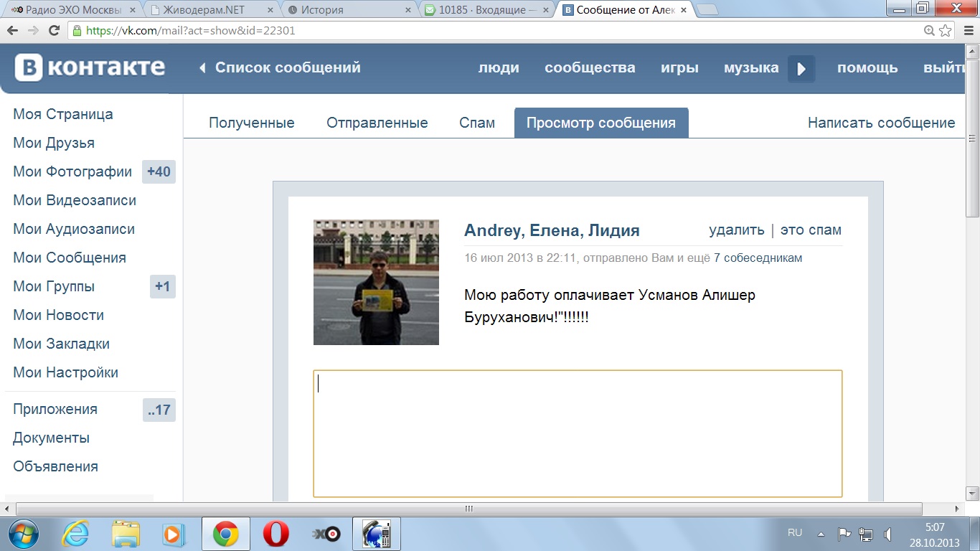Viewport: 980px width, 551px height.
Task: Open Мои Сообщения
Action: (70, 258)
